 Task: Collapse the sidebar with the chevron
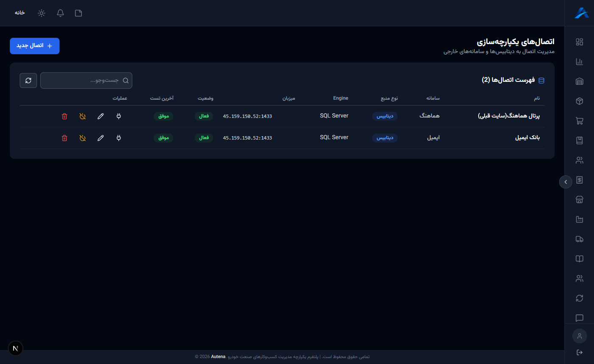pyautogui.click(x=566, y=182)
